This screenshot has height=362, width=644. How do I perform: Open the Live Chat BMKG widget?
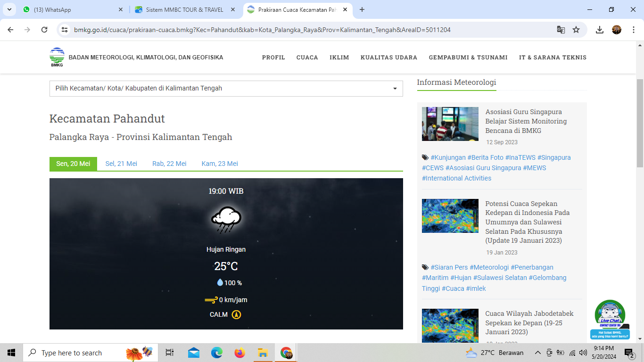click(x=610, y=320)
